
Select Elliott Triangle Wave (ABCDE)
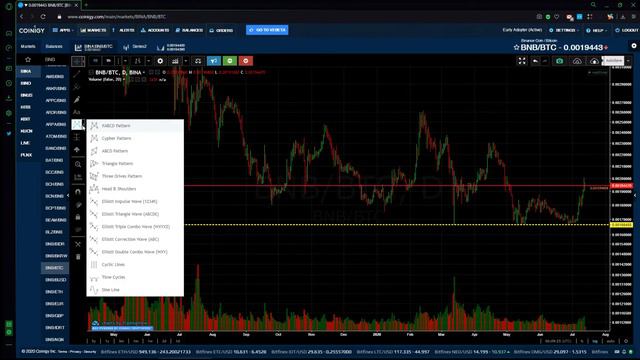tap(135, 214)
